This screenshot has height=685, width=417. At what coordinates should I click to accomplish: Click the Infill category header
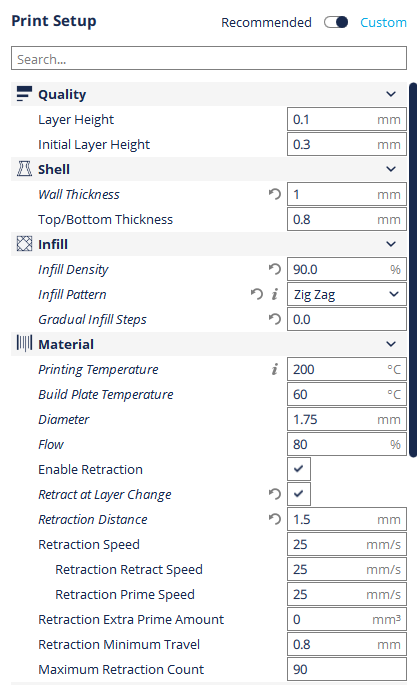(209, 244)
